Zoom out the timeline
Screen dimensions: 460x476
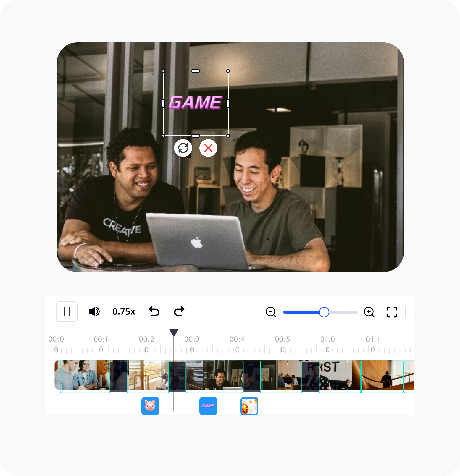click(271, 312)
